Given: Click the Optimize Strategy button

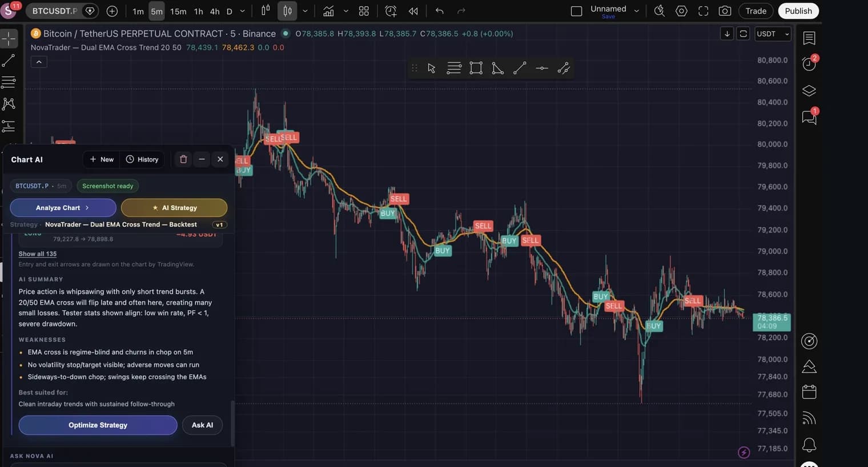Looking at the screenshot, I should click(x=98, y=425).
